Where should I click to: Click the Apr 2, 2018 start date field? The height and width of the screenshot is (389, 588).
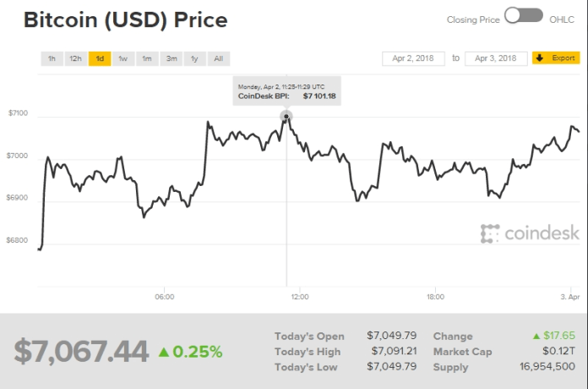[414, 58]
